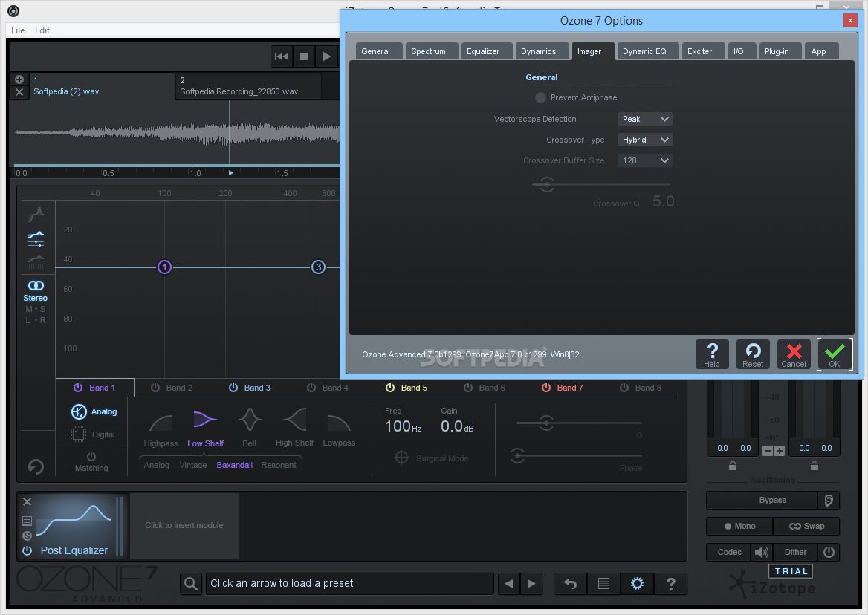868x615 pixels.
Task: Select Lowpass filter shape
Action: pos(339,430)
